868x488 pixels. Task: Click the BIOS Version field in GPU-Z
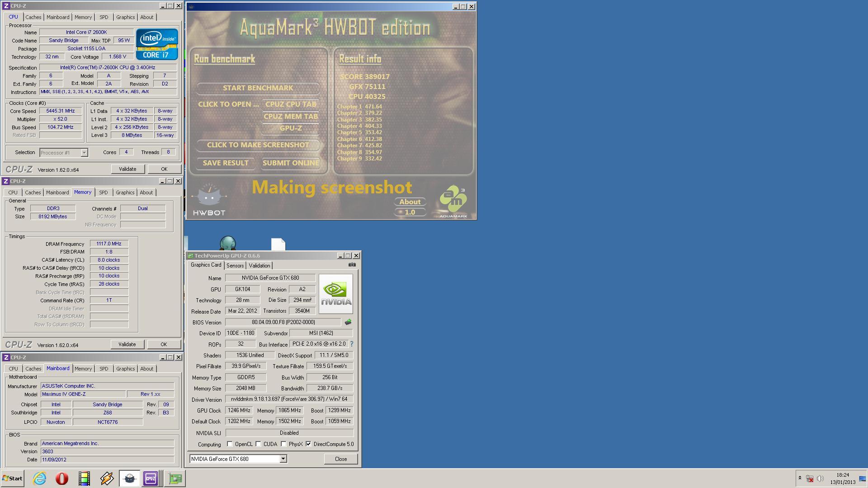[x=283, y=322]
